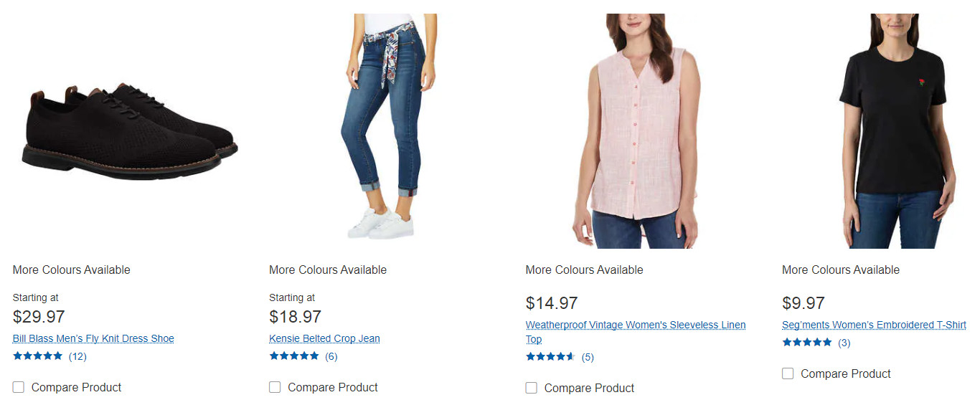This screenshot has width=980, height=405.
Task: Click More Colours Available under the T-shirt
Action: 840,270
